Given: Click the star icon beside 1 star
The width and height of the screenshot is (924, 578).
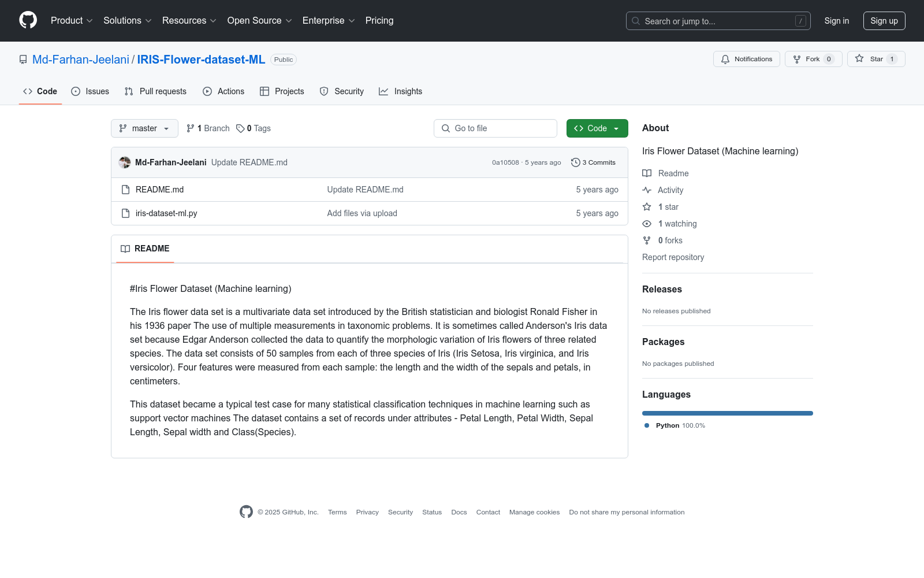Looking at the screenshot, I should pyautogui.click(x=647, y=207).
